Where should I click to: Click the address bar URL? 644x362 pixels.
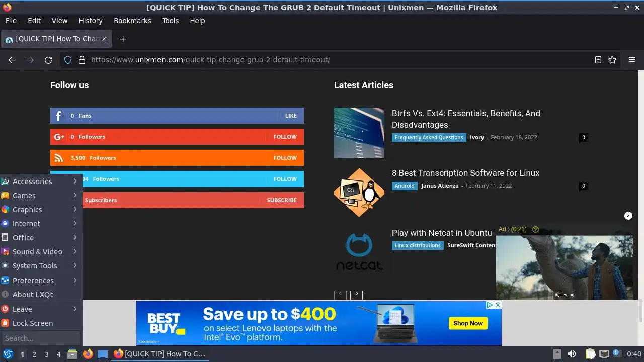pos(210,60)
